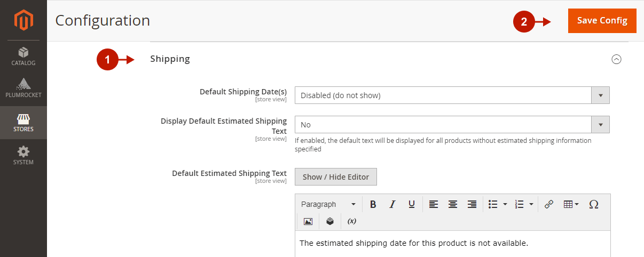Align text left in editor
This screenshot has height=257, width=644.
click(434, 204)
